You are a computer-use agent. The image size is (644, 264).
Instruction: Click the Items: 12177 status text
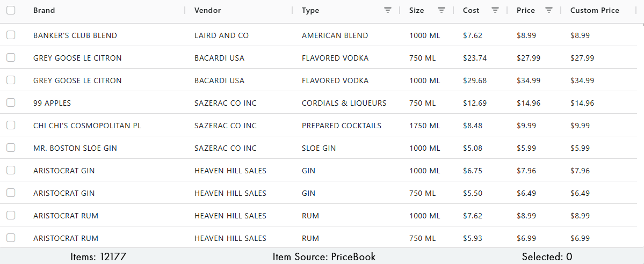click(98, 257)
